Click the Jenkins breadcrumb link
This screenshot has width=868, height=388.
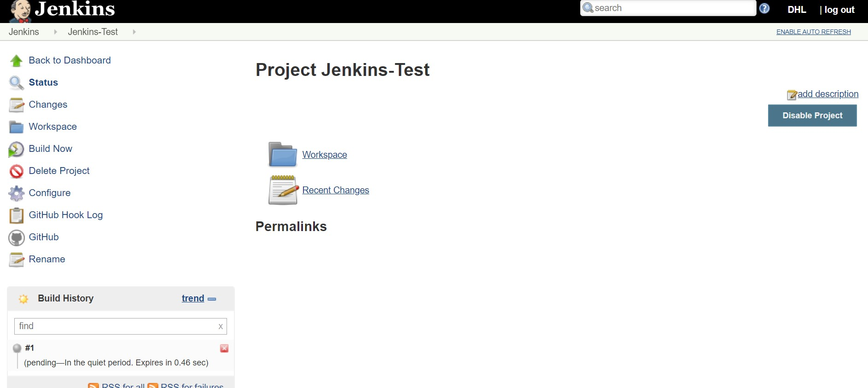[24, 32]
